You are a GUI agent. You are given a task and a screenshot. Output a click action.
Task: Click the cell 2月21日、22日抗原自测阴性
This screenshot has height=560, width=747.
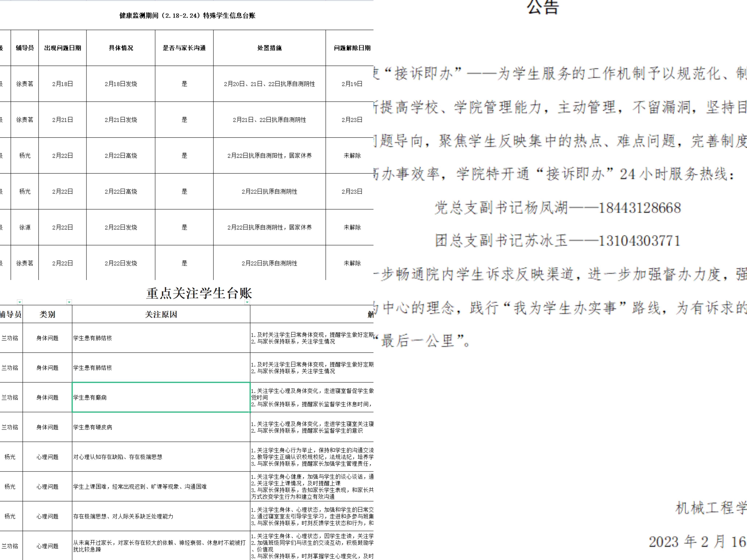[270, 120]
